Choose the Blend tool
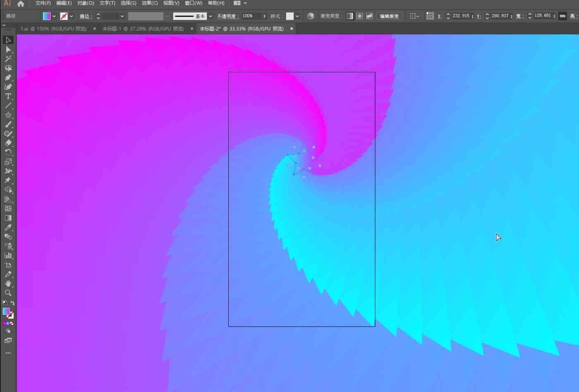The width and height of the screenshot is (579, 392). [8, 237]
